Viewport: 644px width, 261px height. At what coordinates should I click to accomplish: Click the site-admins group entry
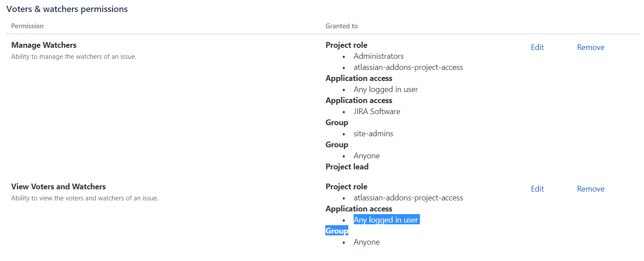pos(373,134)
